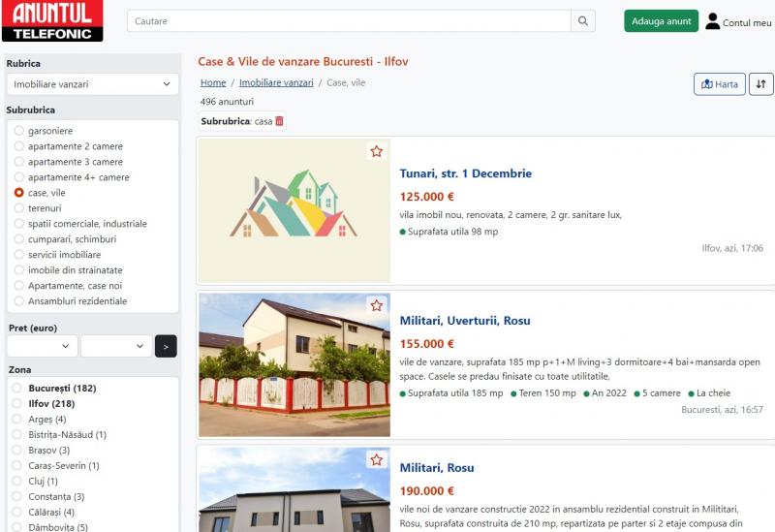This screenshot has width=775, height=532.
Task: Apply price filter with the > button
Action: (166, 346)
